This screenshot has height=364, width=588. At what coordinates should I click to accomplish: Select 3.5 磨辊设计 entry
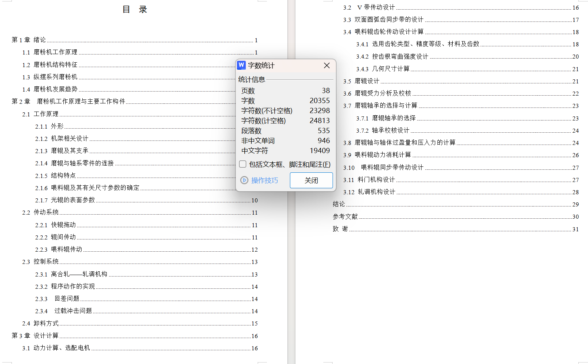click(x=461, y=81)
